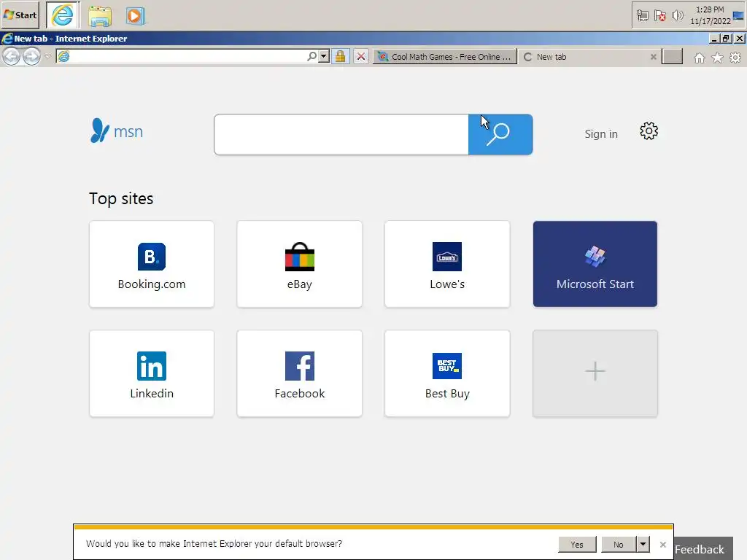Open msn page settings gear

649,131
